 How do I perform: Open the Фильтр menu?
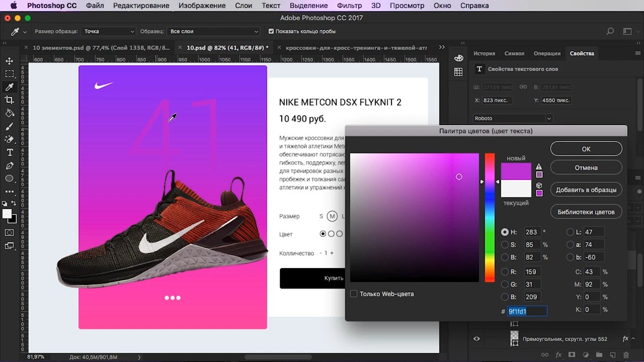pyautogui.click(x=349, y=6)
